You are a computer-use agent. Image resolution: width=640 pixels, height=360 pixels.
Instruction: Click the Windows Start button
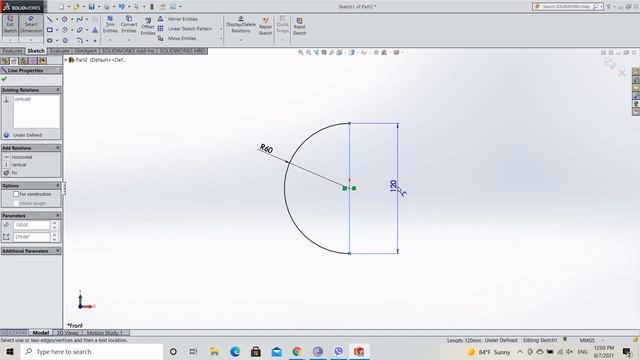tap(10, 351)
